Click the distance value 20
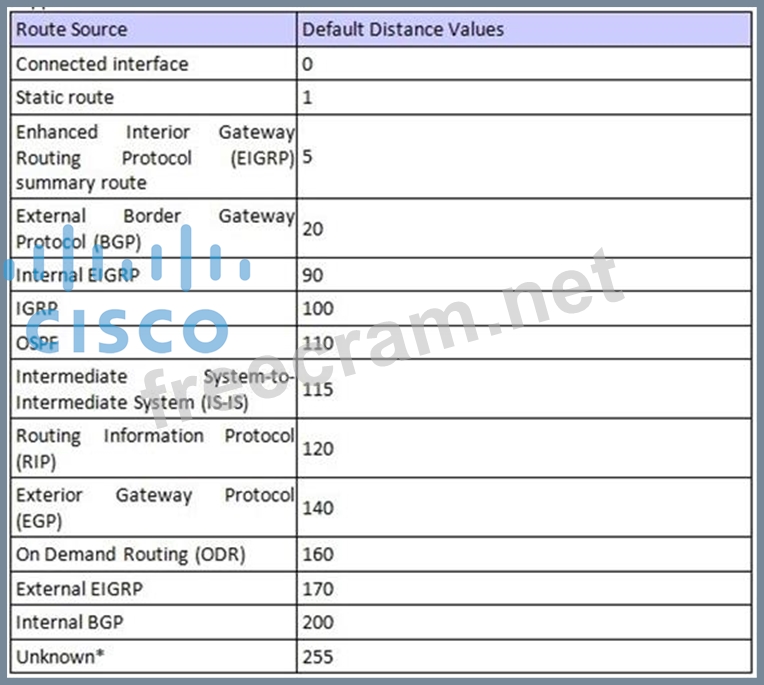Screen dimensions: 764x685 click(x=312, y=229)
